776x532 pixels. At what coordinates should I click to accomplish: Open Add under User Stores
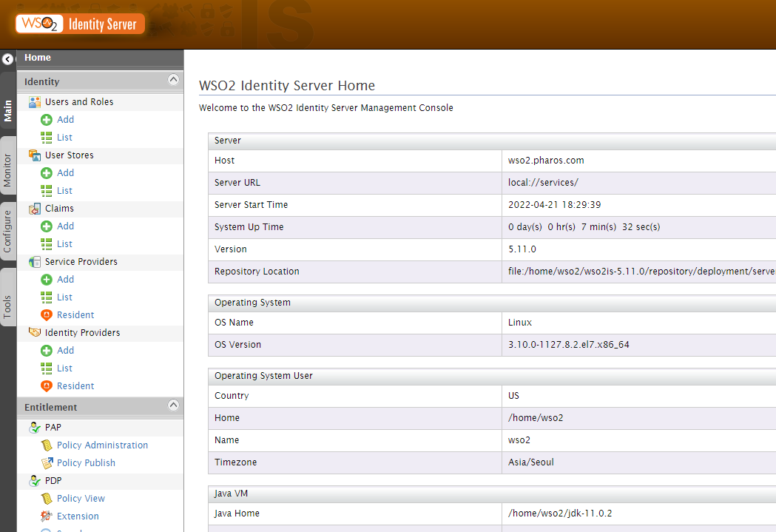(65, 173)
